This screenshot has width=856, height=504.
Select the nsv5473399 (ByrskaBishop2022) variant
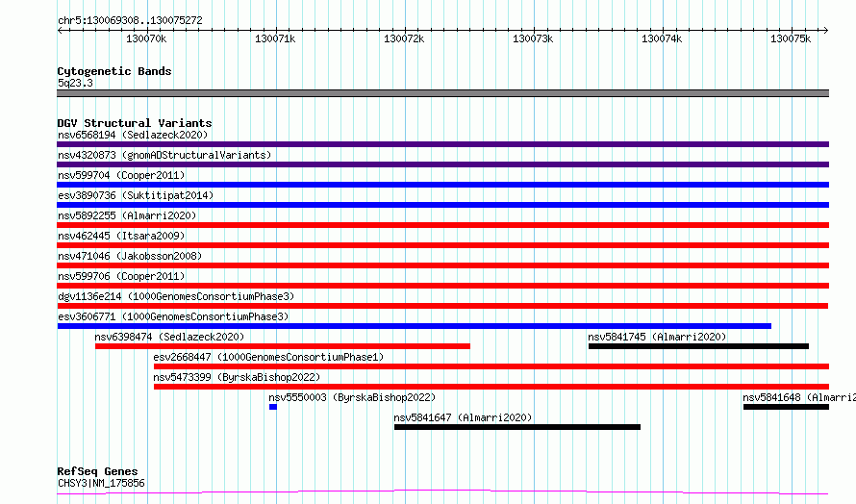[491, 387]
